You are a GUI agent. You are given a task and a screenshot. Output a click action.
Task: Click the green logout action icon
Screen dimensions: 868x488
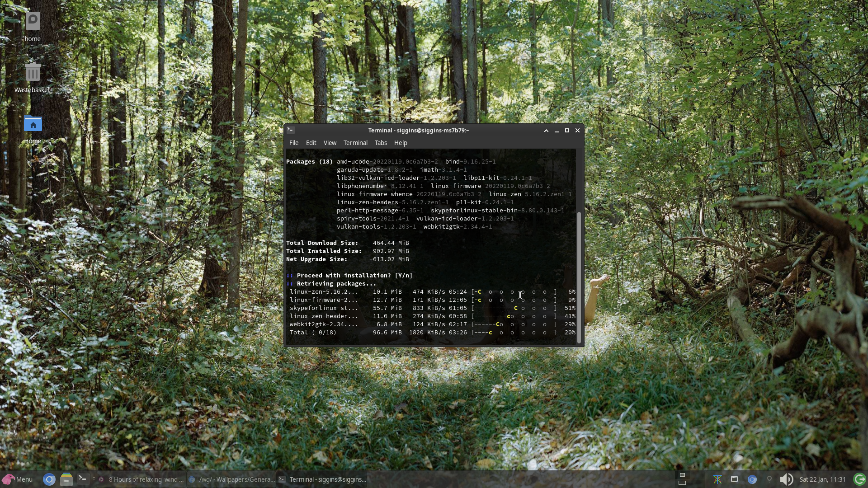point(859,479)
